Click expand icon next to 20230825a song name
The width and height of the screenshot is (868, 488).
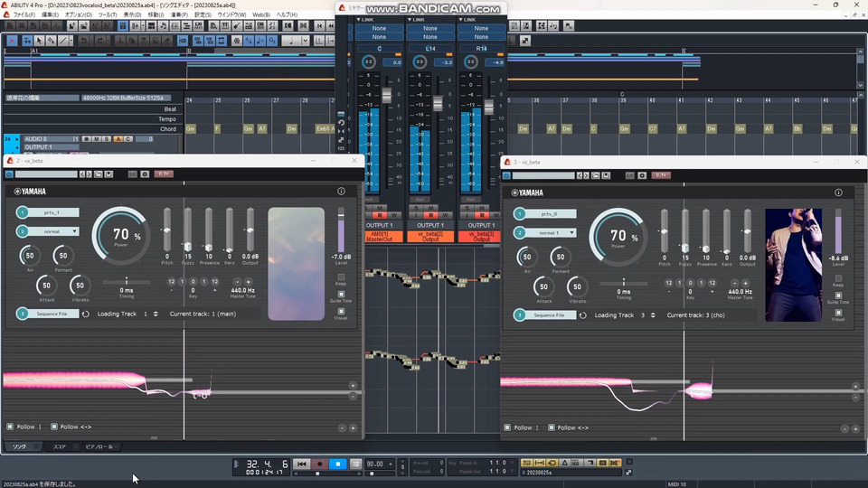[628, 473]
